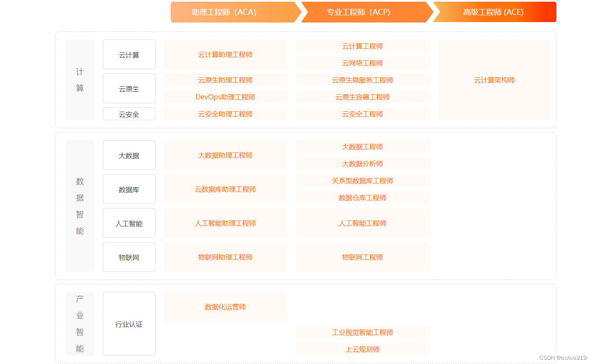Open 云数据库助理工程师 certification
593x364 pixels.
pyautogui.click(x=226, y=189)
